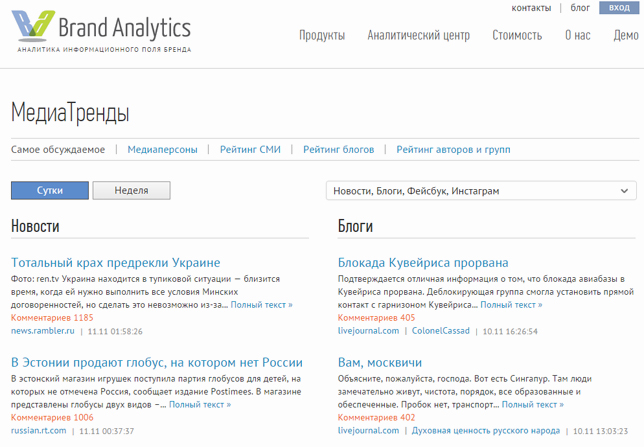Open the О нас menu item
The image size is (644, 447).
[577, 35]
